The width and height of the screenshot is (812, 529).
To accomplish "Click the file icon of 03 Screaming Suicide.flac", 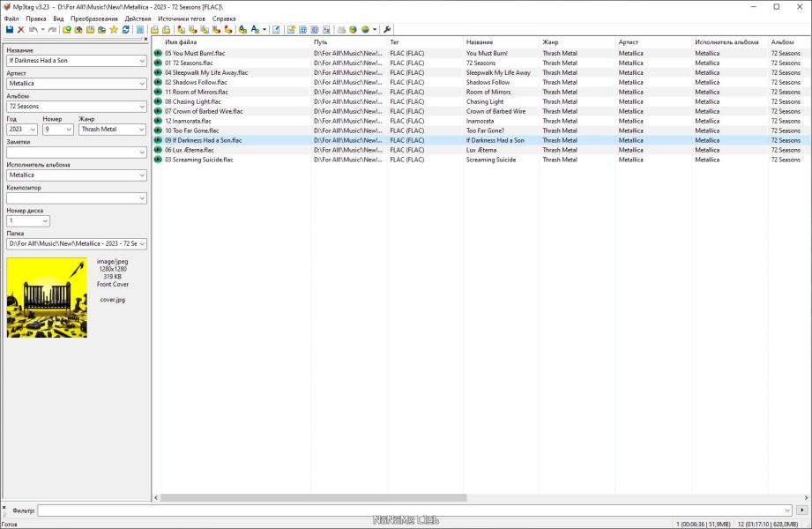I will (158, 160).
